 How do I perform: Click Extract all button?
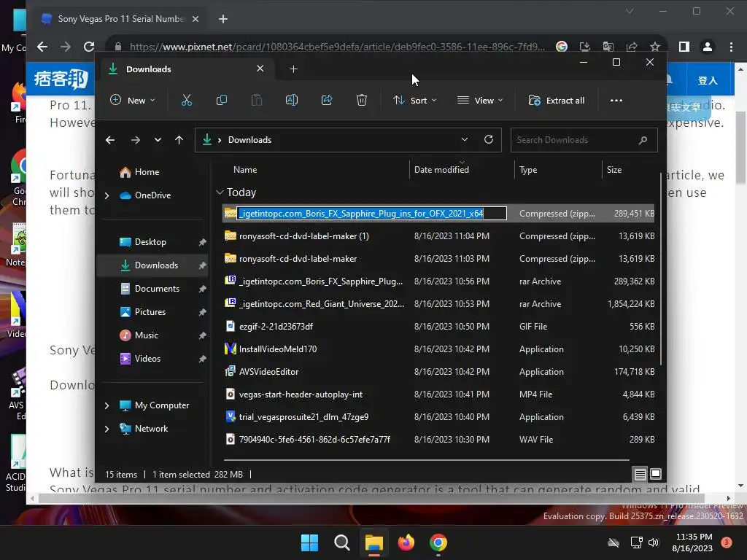click(x=557, y=100)
